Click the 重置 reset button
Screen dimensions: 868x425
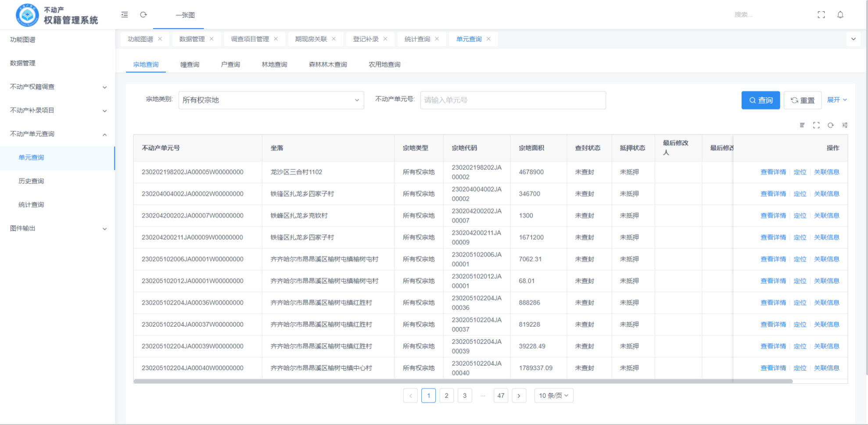click(x=803, y=100)
